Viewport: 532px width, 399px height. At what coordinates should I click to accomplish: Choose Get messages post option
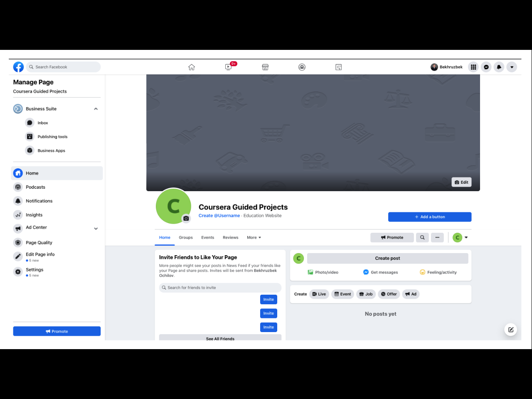pos(380,273)
